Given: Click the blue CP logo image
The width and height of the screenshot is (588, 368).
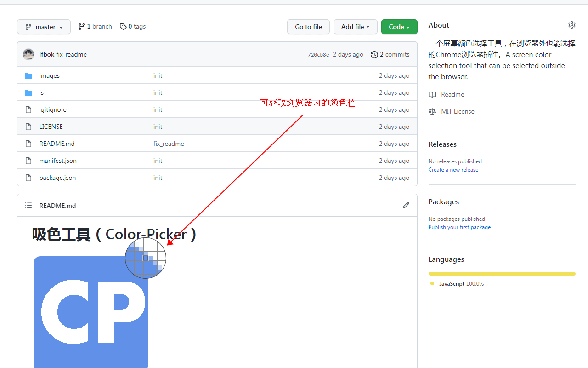Looking at the screenshot, I should pyautogui.click(x=91, y=312).
